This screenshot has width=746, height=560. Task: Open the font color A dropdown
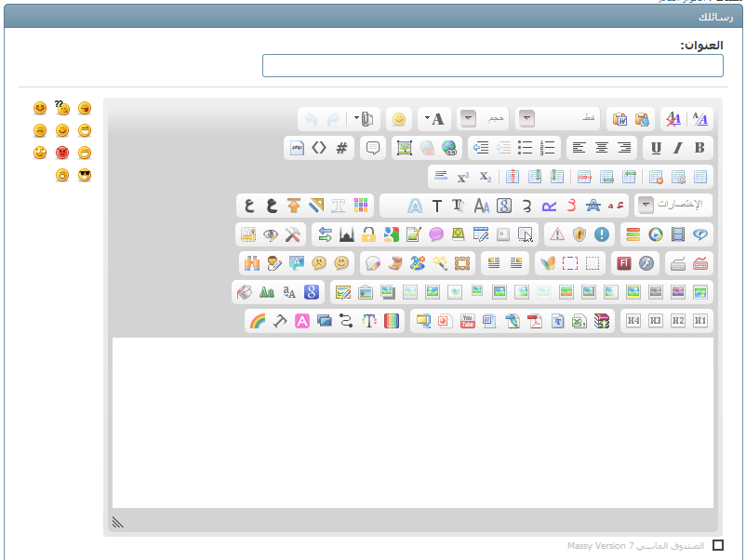(x=434, y=119)
